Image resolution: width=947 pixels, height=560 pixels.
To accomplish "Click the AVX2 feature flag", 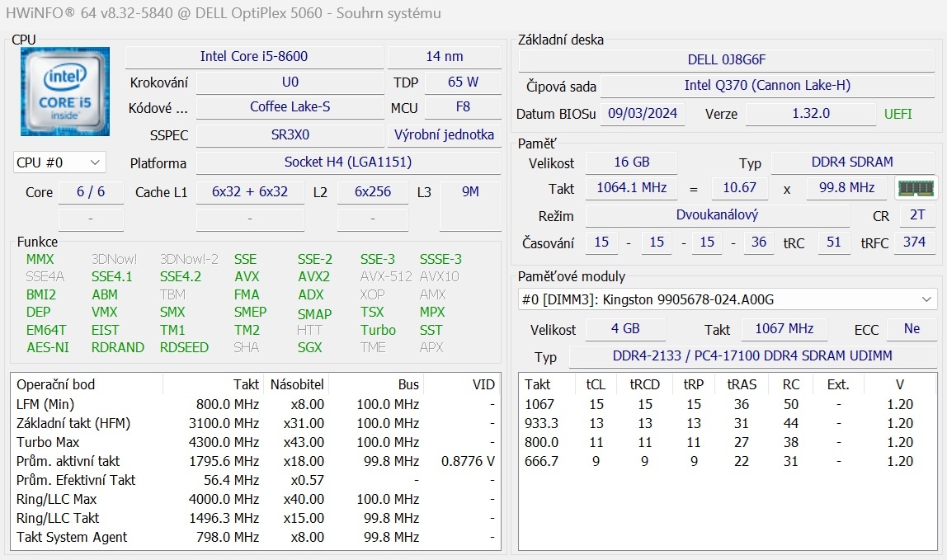I will (x=313, y=277).
